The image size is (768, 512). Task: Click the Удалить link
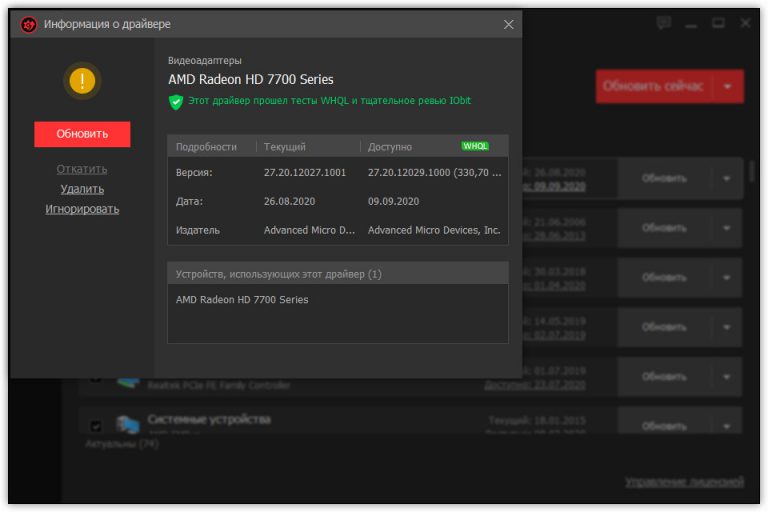(82, 189)
